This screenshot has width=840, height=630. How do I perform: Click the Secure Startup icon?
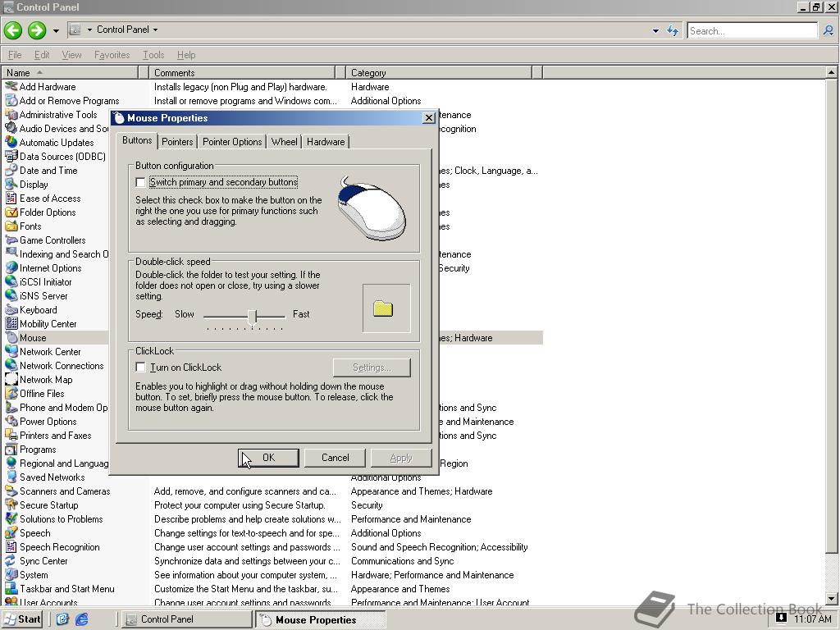[x=11, y=504]
